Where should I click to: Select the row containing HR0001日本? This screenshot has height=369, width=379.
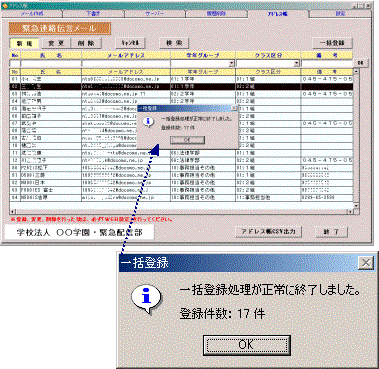[x=181, y=183]
